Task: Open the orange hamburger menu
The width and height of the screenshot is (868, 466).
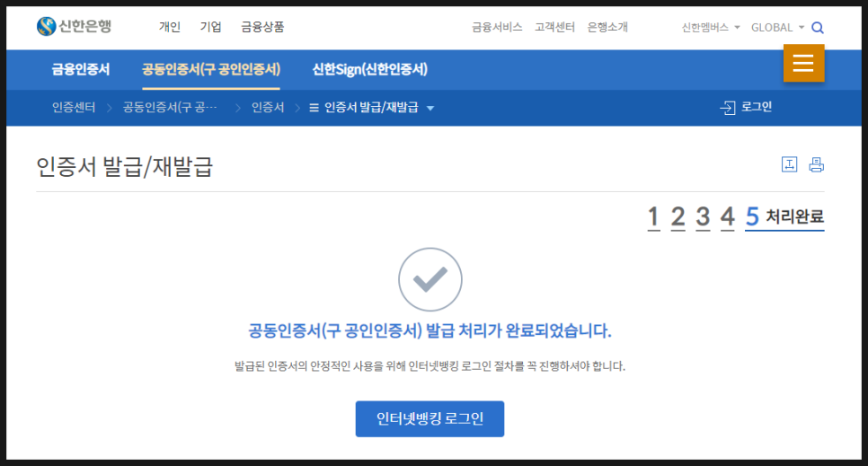Action: (x=804, y=63)
